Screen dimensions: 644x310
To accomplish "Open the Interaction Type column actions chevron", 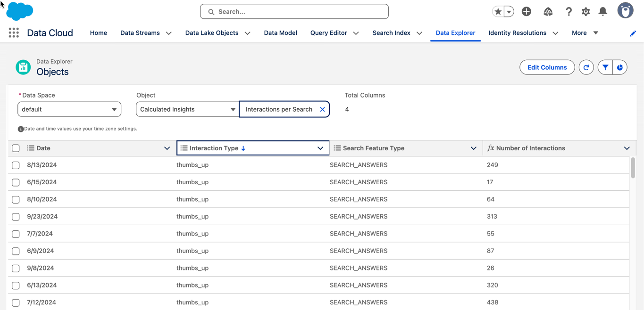I will point(320,148).
